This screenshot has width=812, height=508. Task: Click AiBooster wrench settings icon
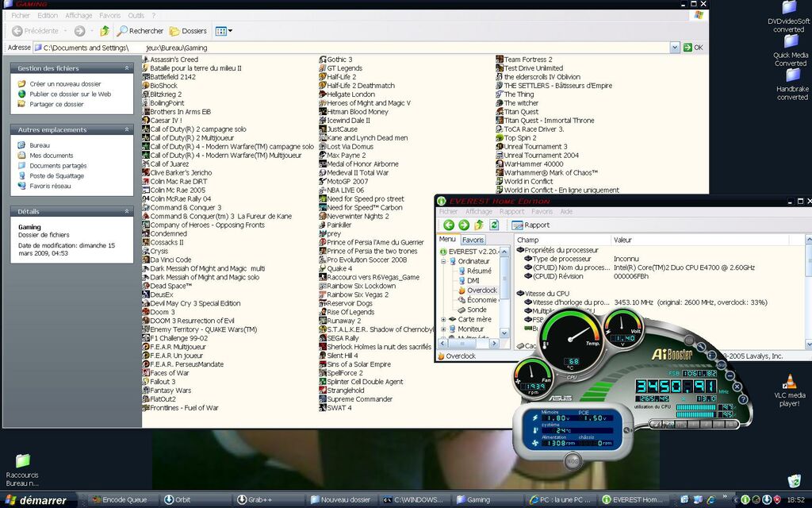click(x=701, y=348)
